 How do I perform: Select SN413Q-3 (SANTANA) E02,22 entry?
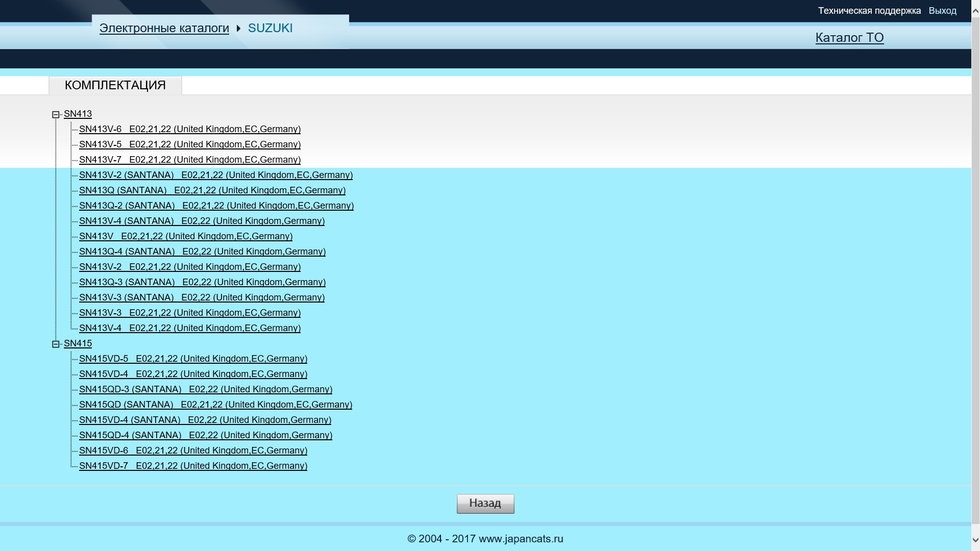[202, 282]
